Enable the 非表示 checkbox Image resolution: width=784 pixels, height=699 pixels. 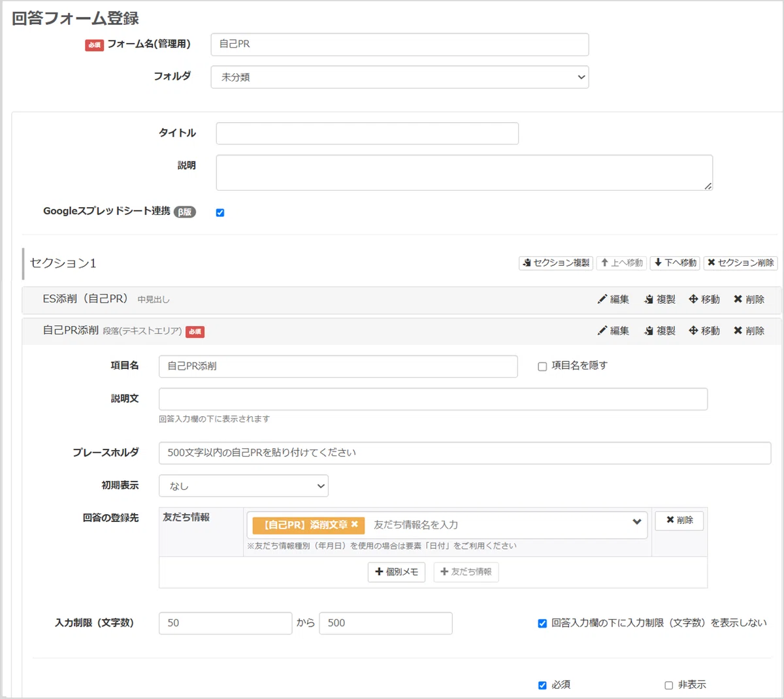[668, 685]
